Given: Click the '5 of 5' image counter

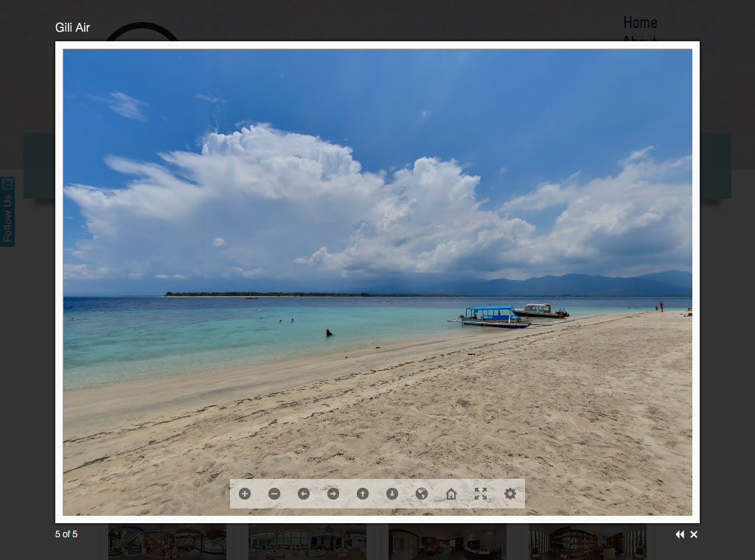Looking at the screenshot, I should [x=66, y=534].
